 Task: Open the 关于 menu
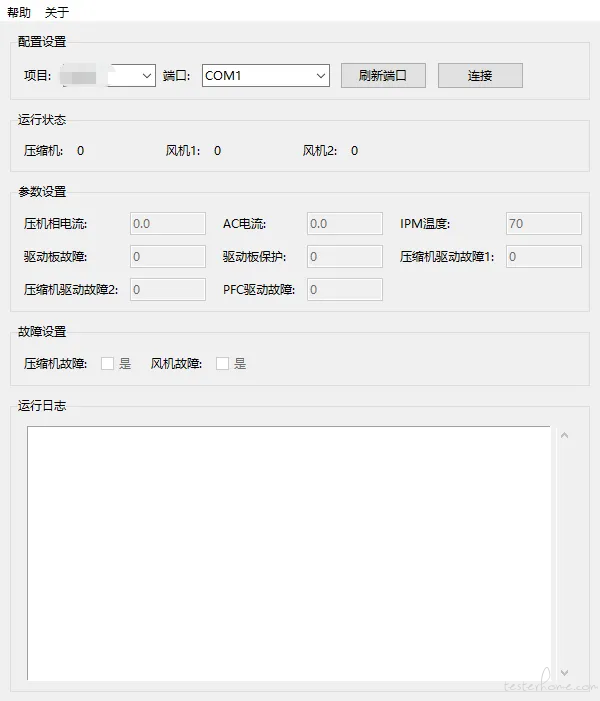click(57, 12)
